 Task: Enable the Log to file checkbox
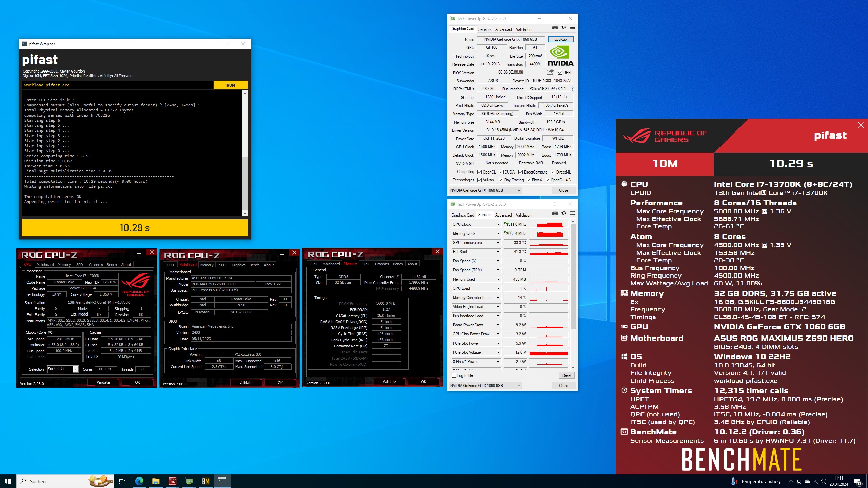click(x=454, y=375)
